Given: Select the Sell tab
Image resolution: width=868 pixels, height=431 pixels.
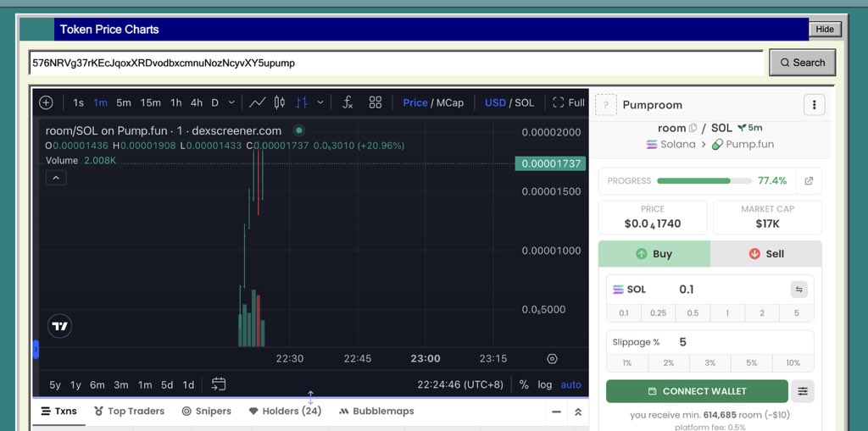Looking at the screenshot, I should pos(766,254).
